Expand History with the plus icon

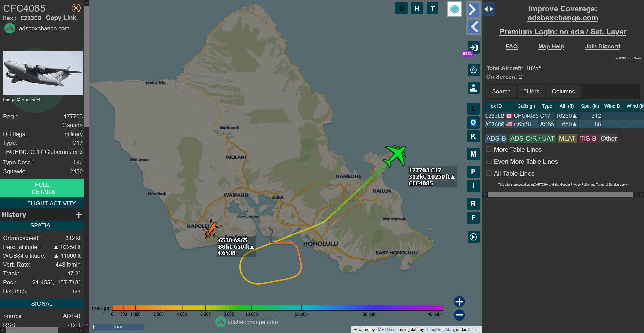pyautogui.click(x=79, y=215)
